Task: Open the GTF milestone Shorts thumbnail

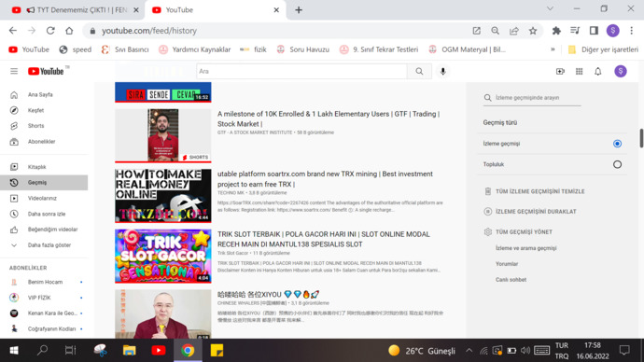Action: [x=163, y=135]
